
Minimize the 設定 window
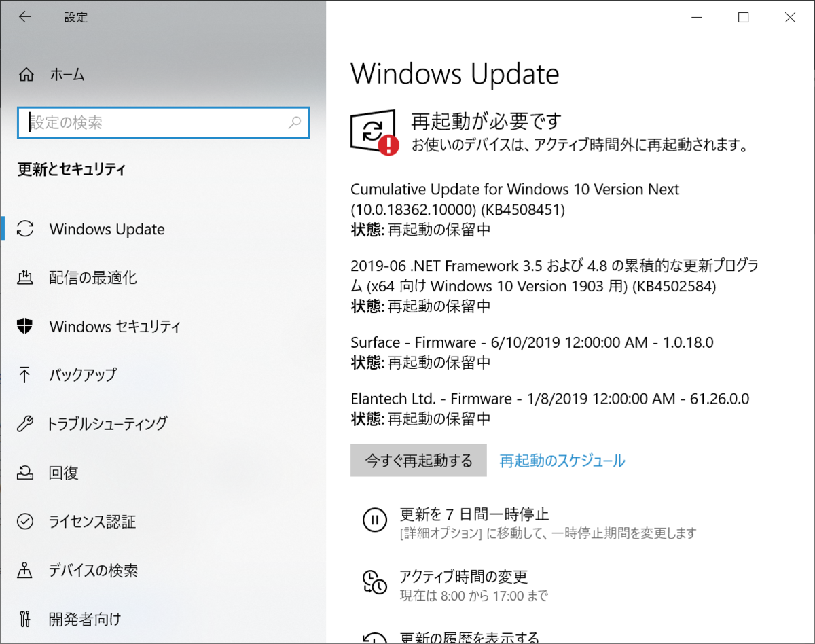697,18
